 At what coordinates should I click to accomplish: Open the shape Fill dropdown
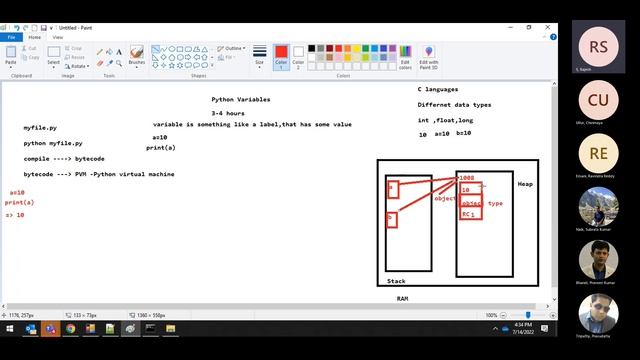coord(226,58)
